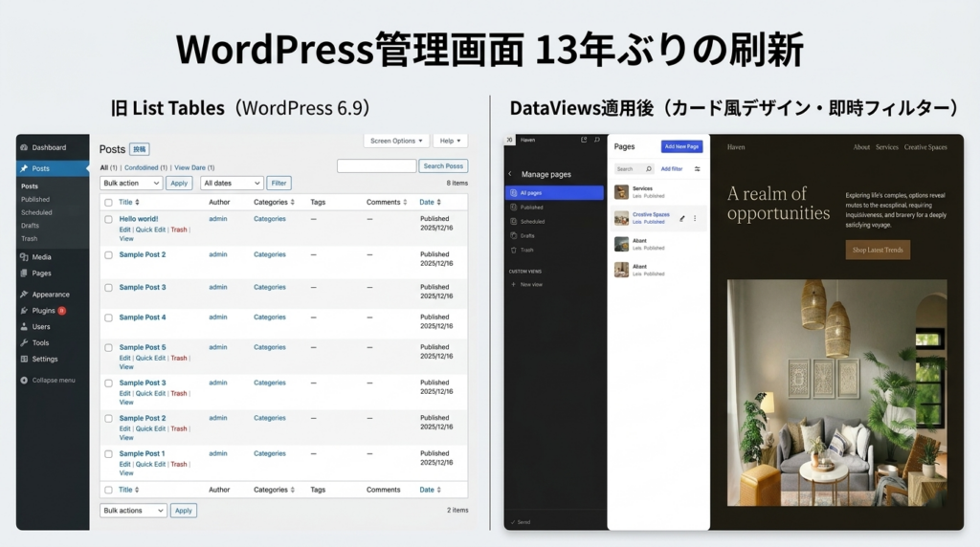Click the Search Posts button
Image resolution: width=980 pixels, height=547 pixels.
[x=443, y=166]
